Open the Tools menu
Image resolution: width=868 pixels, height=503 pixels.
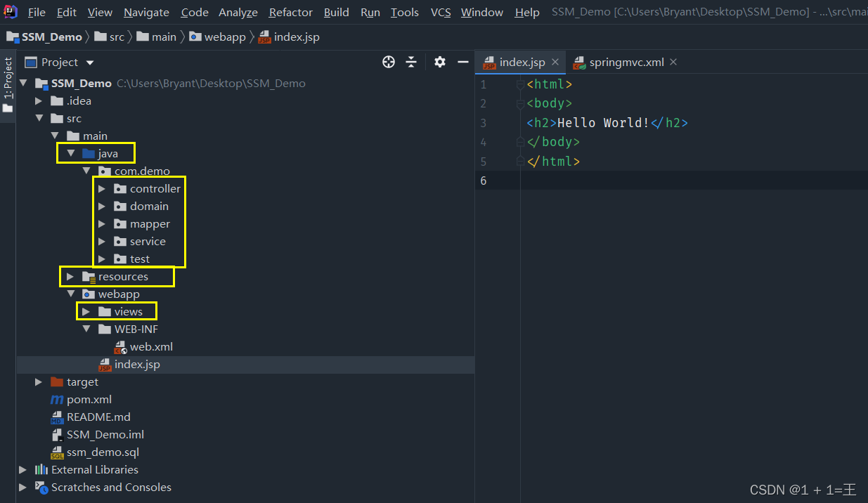(405, 12)
